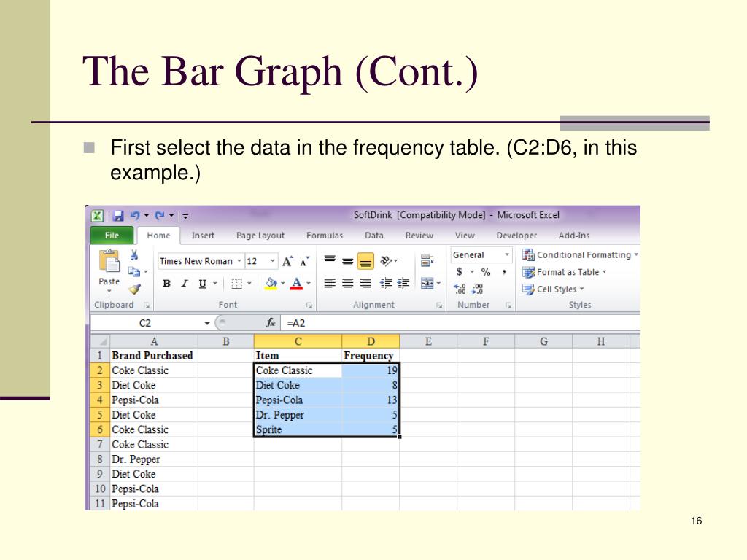Toggle Bold formatting
Image resolution: width=747 pixels, height=560 pixels.
(167, 284)
